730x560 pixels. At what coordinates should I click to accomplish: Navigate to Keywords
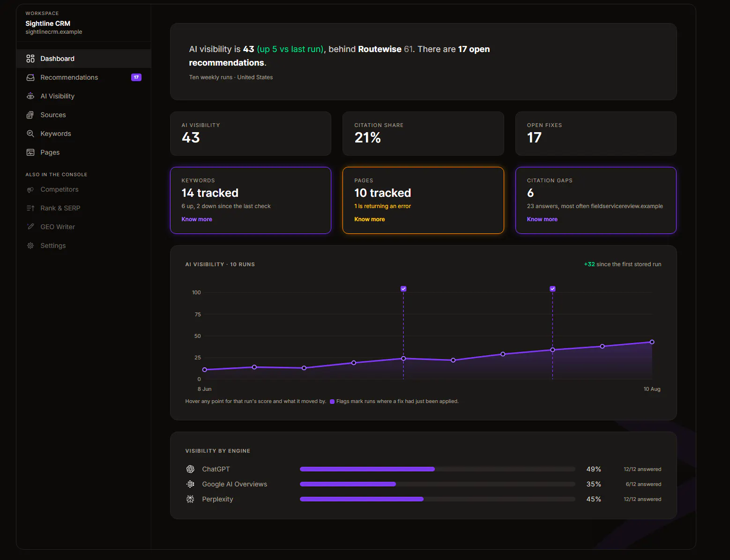84,134
